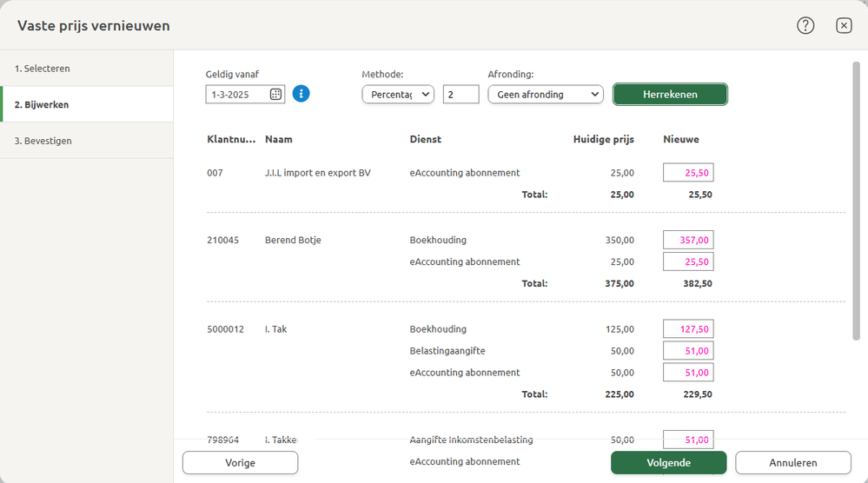The height and width of the screenshot is (483, 868).
Task: Open the help question mark icon
Action: 805,25
